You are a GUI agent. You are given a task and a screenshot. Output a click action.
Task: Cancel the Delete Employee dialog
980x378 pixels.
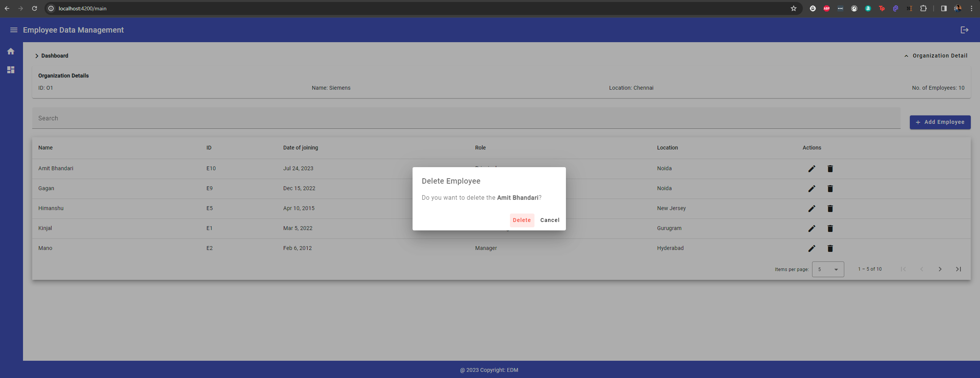[x=549, y=220]
